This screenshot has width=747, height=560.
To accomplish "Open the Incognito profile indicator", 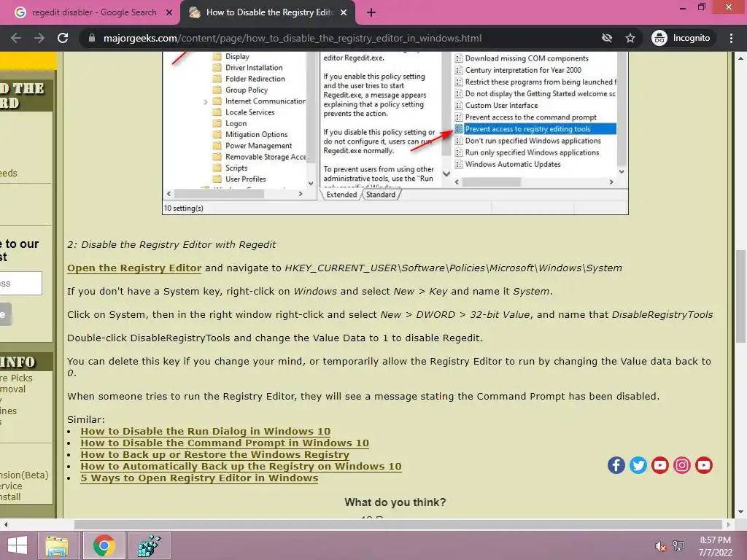I will 681,38.
